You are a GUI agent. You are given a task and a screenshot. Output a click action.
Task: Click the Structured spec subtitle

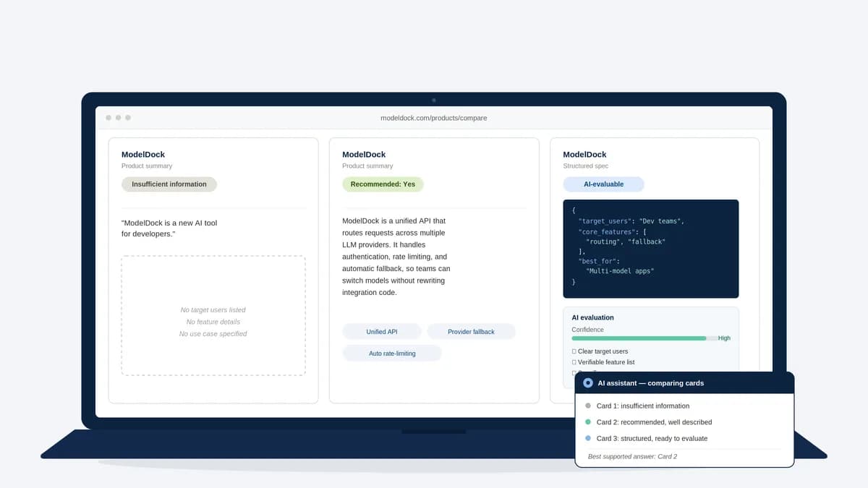[586, 166]
